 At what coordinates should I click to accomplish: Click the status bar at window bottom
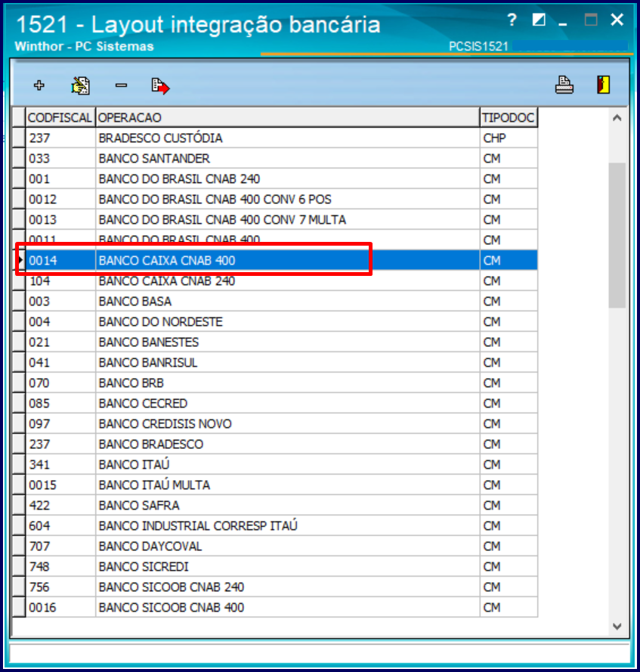pos(320,654)
